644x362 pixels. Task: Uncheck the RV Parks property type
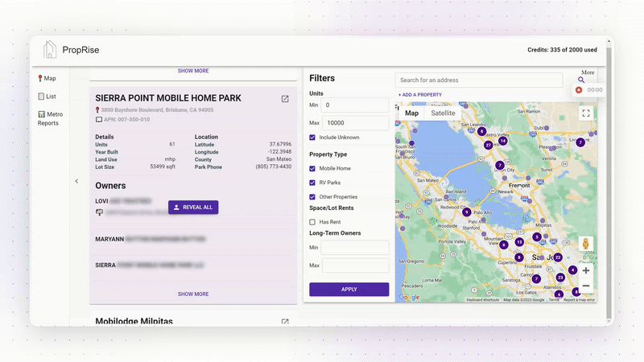point(312,183)
